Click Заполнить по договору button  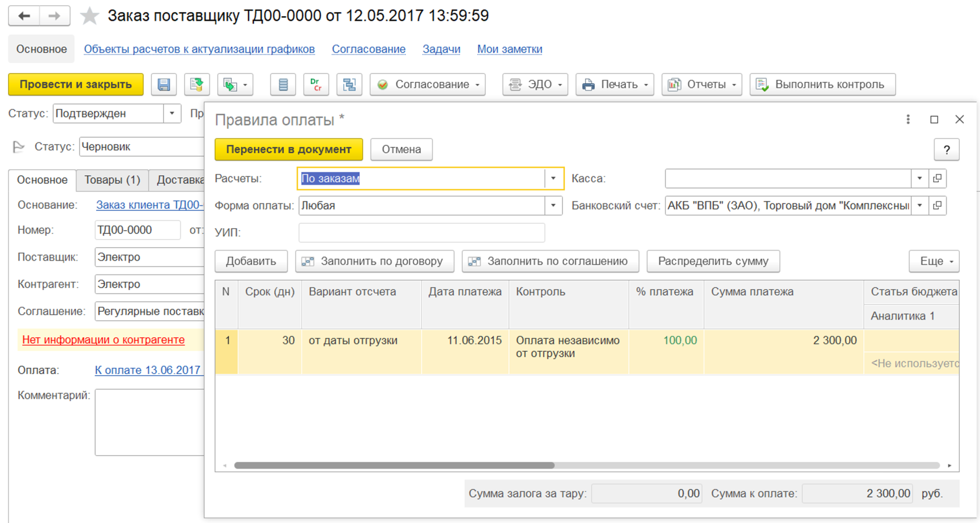click(375, 261)
